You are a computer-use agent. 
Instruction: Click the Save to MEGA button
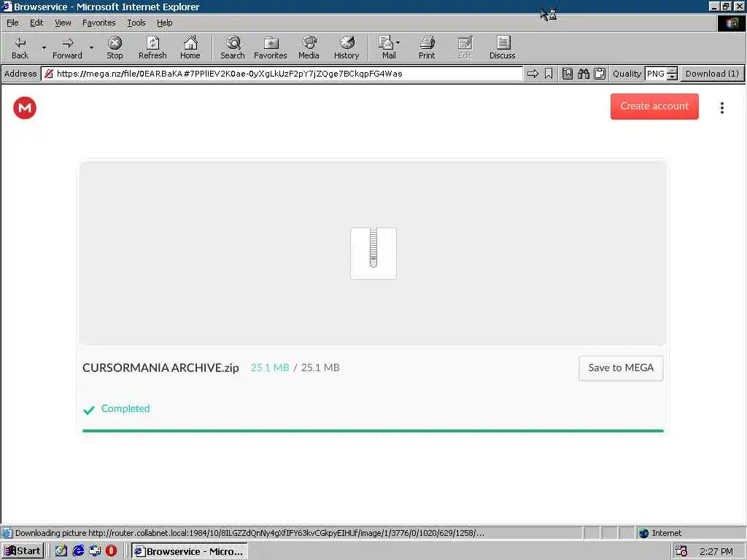pos(621,367)
